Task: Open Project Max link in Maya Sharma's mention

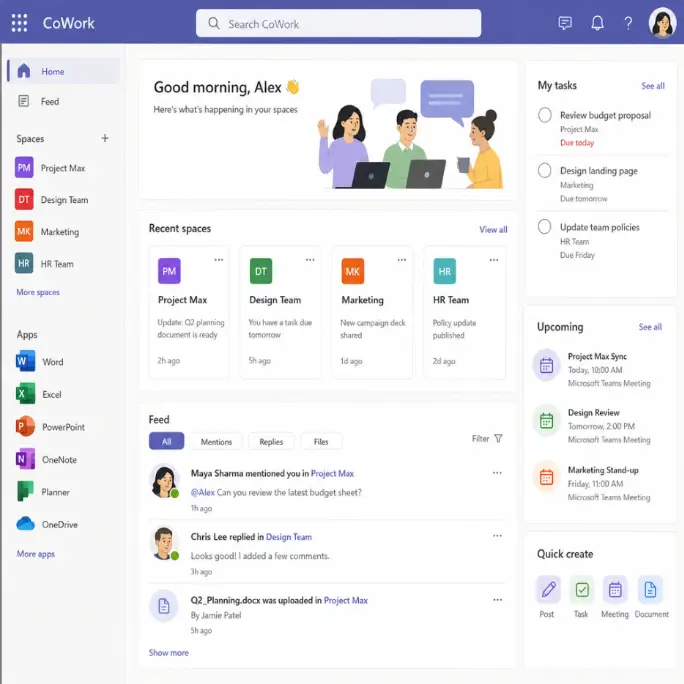Action: pyautogui.click(x=332, y=473)
